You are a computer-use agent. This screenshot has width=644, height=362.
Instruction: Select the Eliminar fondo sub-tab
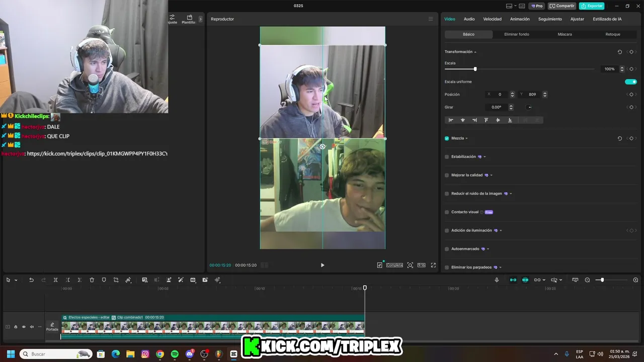coord(517,34)
